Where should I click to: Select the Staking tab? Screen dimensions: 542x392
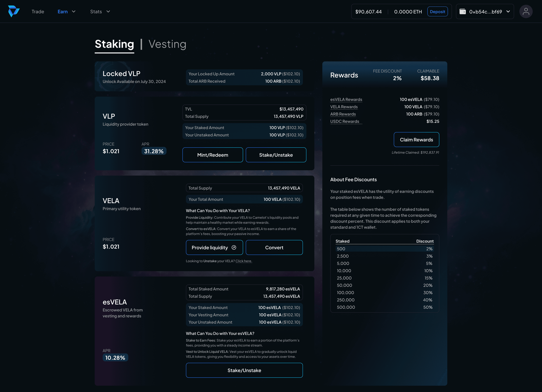coord(114,44)
